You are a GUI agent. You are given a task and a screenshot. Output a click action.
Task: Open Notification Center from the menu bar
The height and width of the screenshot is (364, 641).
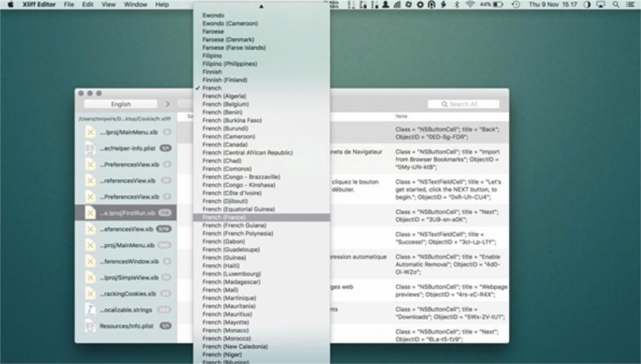pyautogui.click(x=630, y=4)
